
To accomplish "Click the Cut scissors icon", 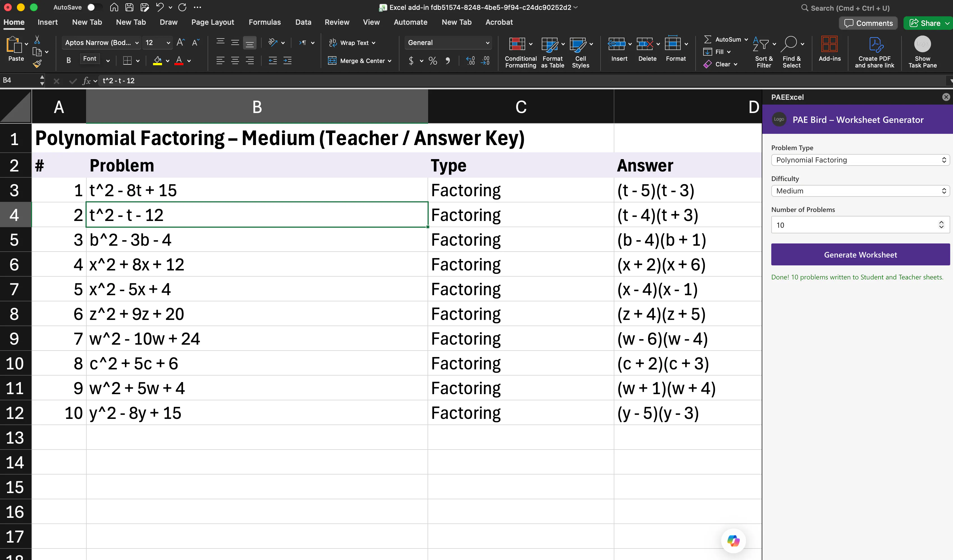I will [37, 39].
